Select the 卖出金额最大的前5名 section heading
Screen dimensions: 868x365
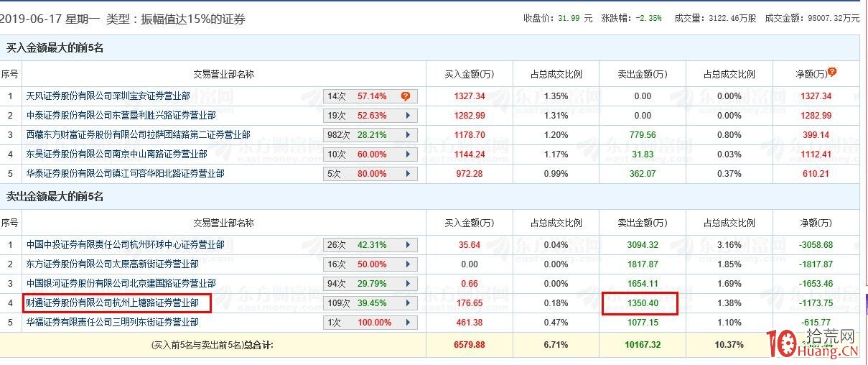click(x=55, y=197)
